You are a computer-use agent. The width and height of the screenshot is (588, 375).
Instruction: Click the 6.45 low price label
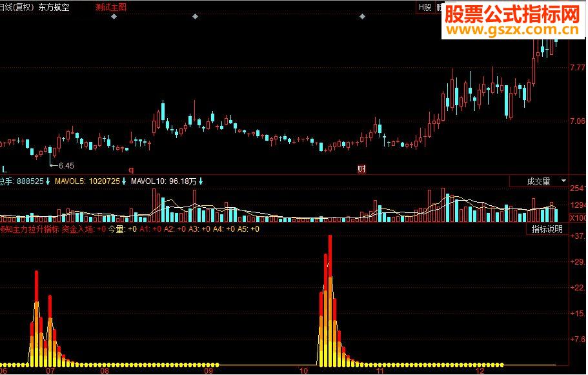(x=66, y=165)
